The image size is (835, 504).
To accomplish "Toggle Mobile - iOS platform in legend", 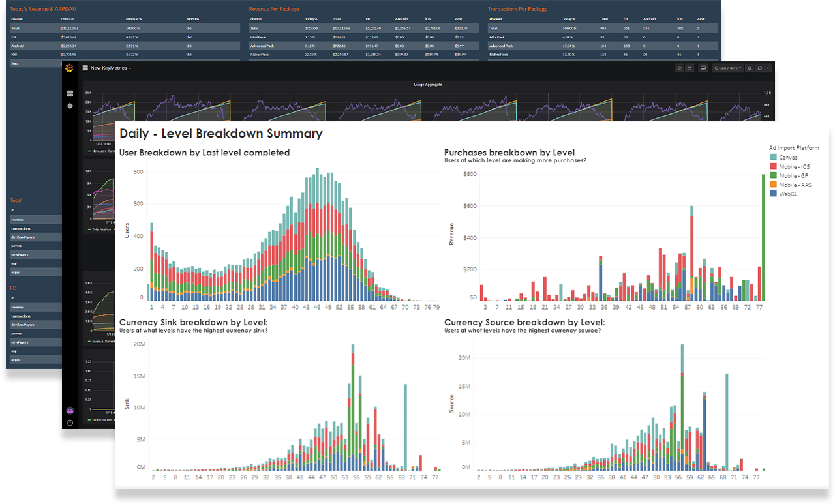I will [x=794, y=167].
